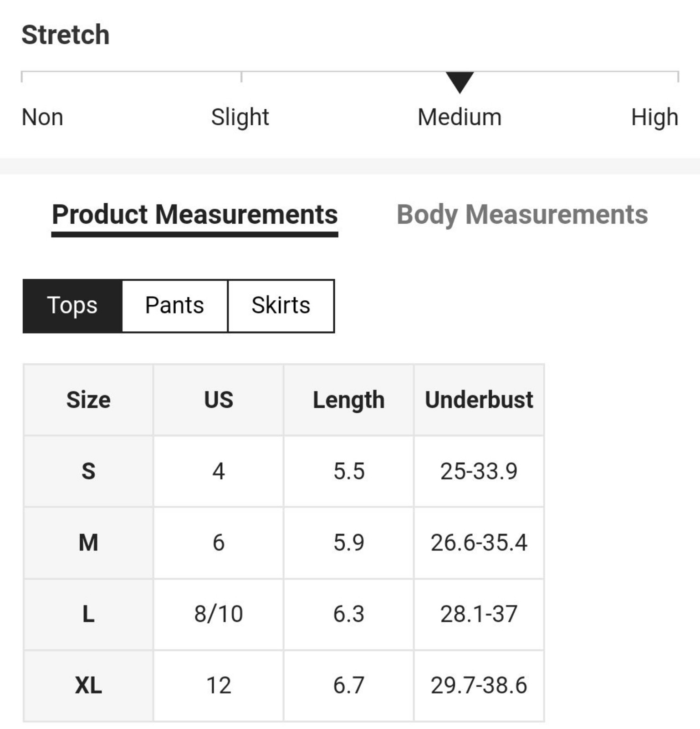
Task: Show the Pants measurements
Action: click(175, 306)
